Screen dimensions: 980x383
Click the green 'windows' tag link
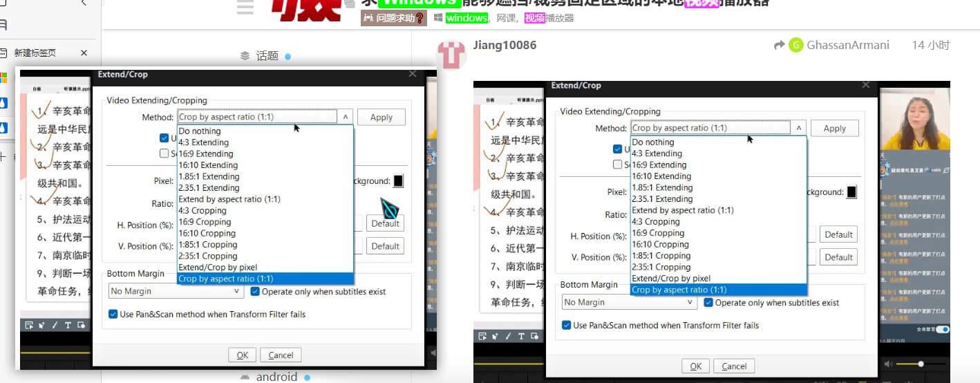(467, 18)
